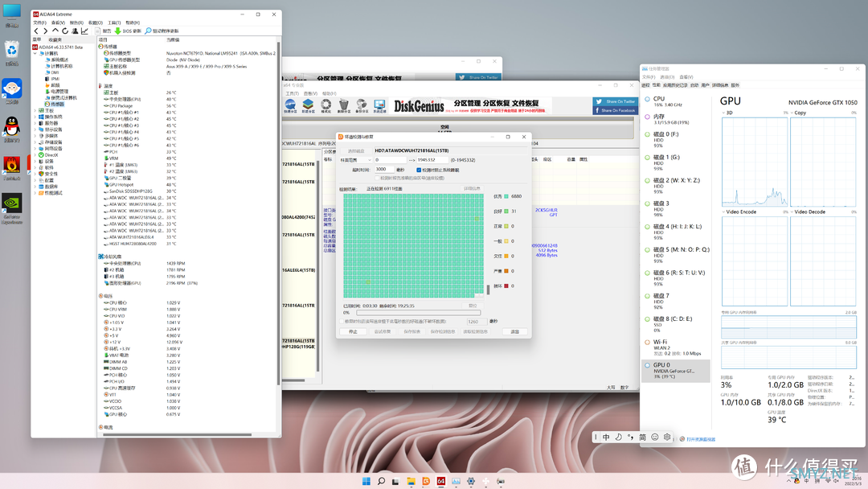Image resolution: width=868 pixels, height=489 pixels.
Task: Click DiskGenius delete partition trash icon
Action: [x=344, y=106]
